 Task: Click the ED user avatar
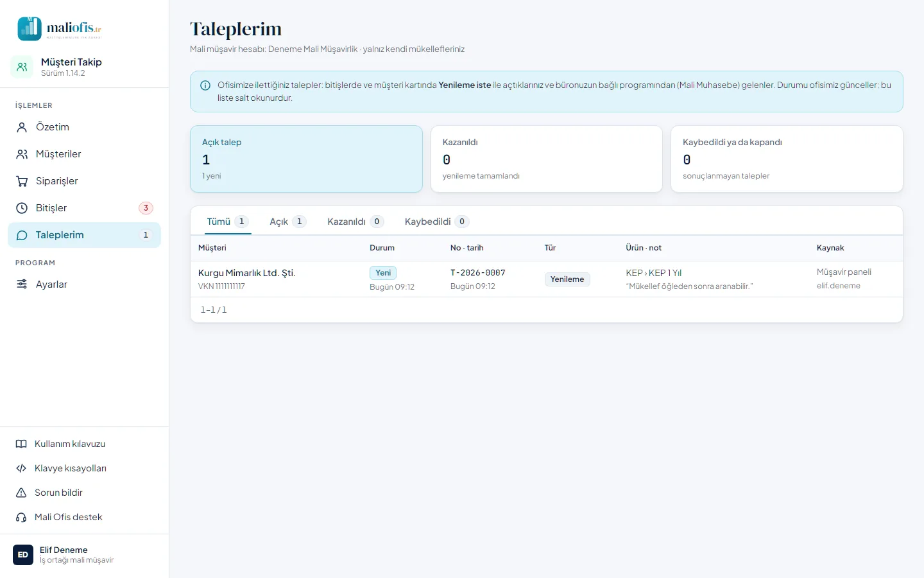pyautogui.click(x=23, y=555)
